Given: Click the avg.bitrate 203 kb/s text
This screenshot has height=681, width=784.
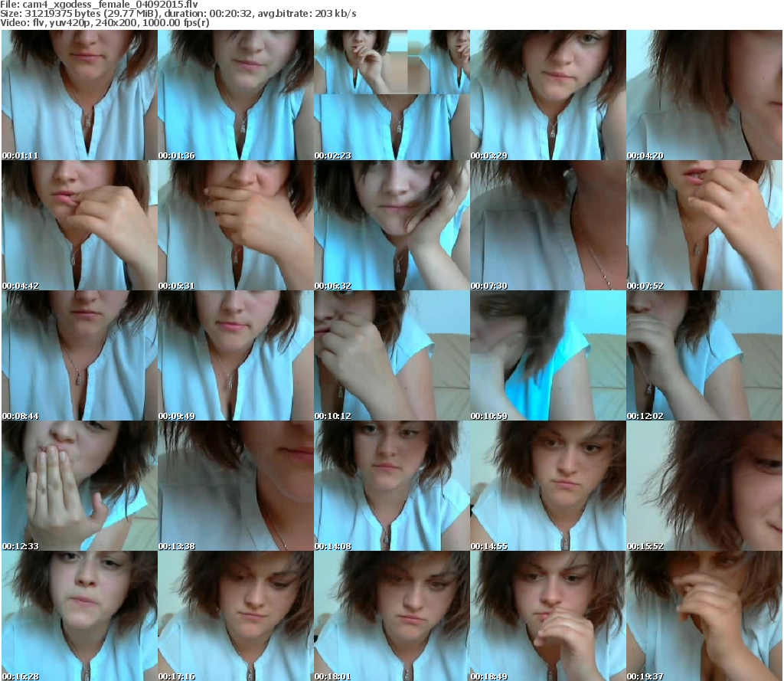Looking at the screenshot, I should pyautogui.click(x=307, y=14).
